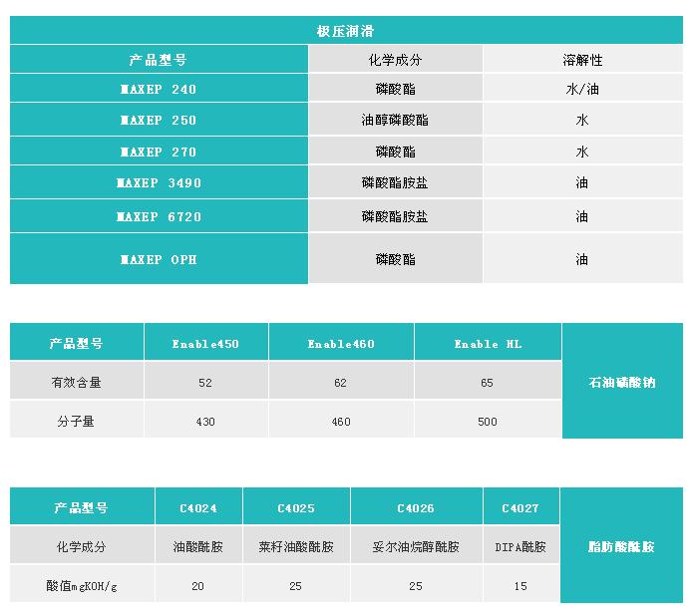Select molecular weight value 500
Screen dimensions: 690x616
pyautogui.click(x=488, y=421)
